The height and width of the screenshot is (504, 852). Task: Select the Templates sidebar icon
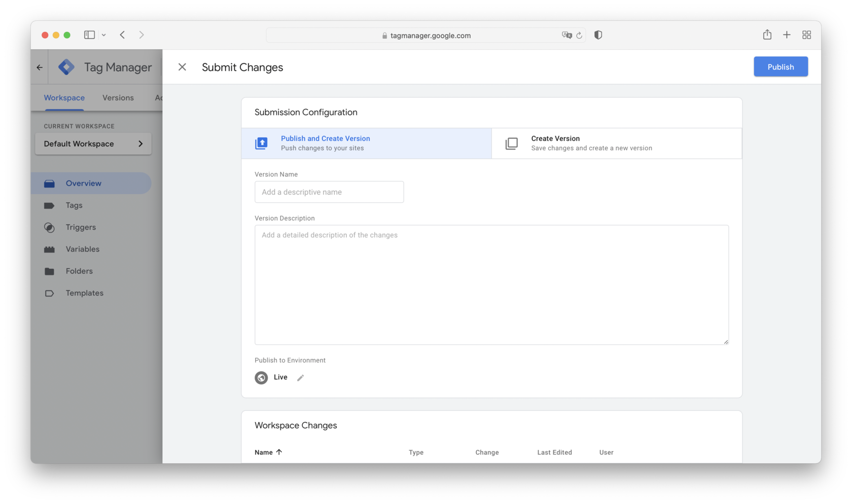(50, 293)
